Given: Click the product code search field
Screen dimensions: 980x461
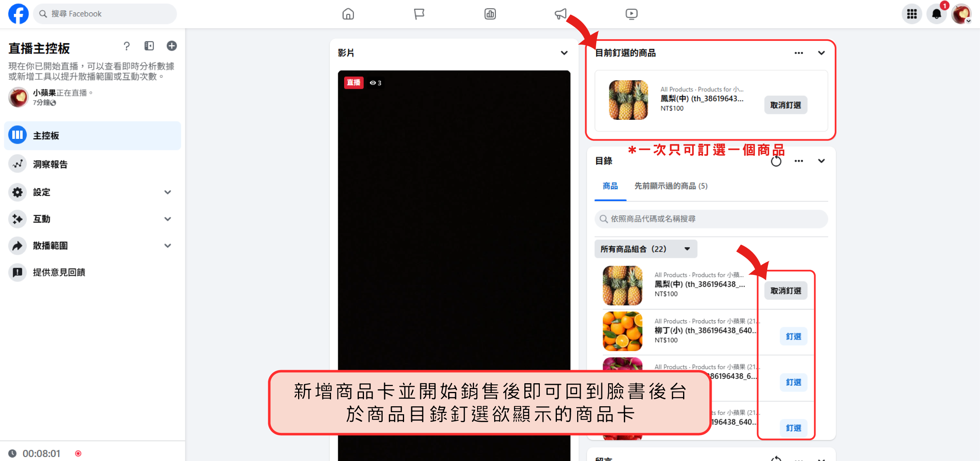Looking at the screenshot, I should point(711,219).
